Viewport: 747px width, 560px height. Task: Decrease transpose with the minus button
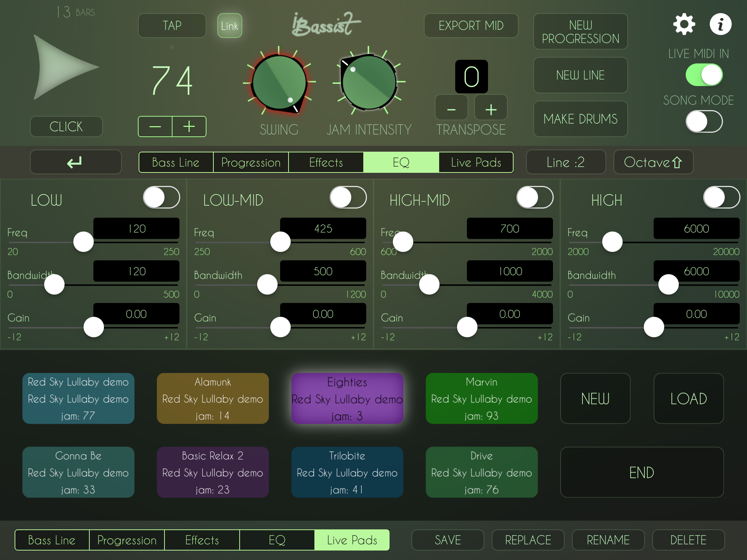click(451, 109)
